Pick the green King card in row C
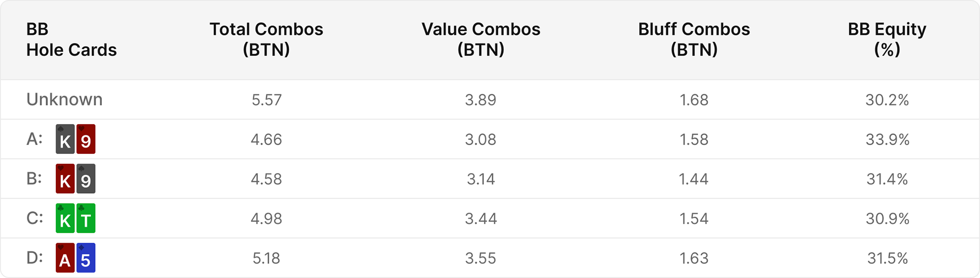 pyautogui.click(x=65, y=219)
